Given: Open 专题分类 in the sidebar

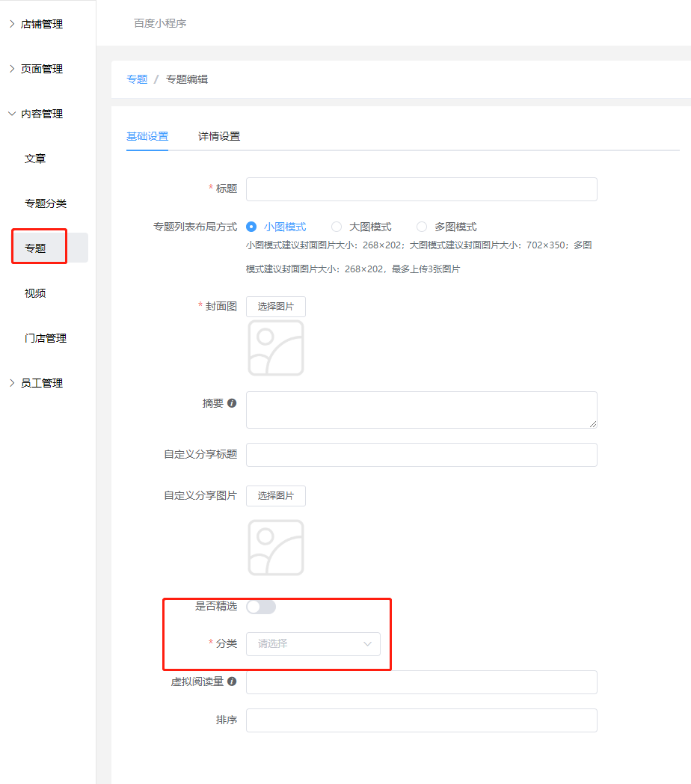Looking at the screenshot, I should pos(46,203).
